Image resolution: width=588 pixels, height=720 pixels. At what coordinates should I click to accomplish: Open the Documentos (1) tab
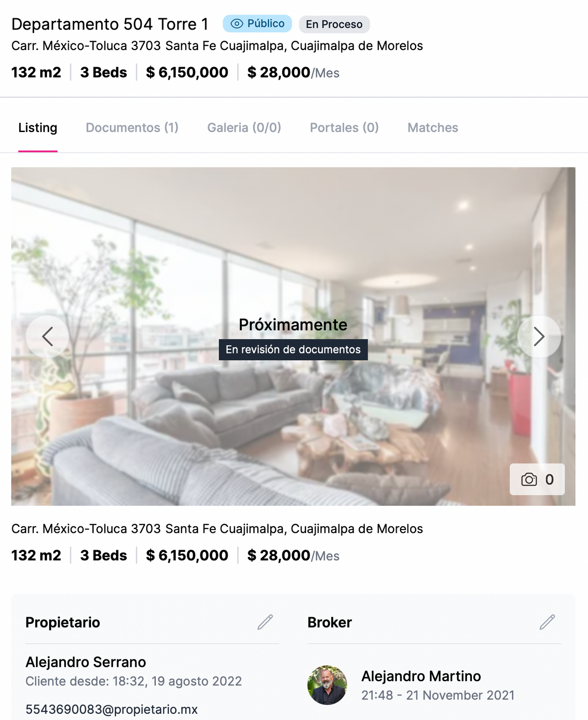132,128
